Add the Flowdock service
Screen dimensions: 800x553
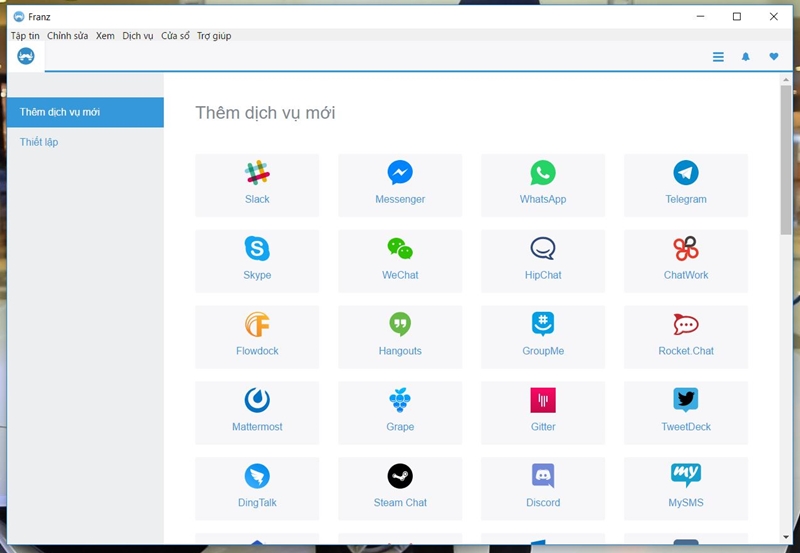(257, 337)
